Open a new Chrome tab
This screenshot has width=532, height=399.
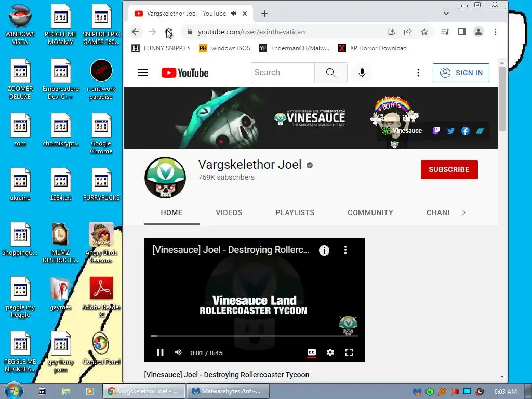click(264, 14)
